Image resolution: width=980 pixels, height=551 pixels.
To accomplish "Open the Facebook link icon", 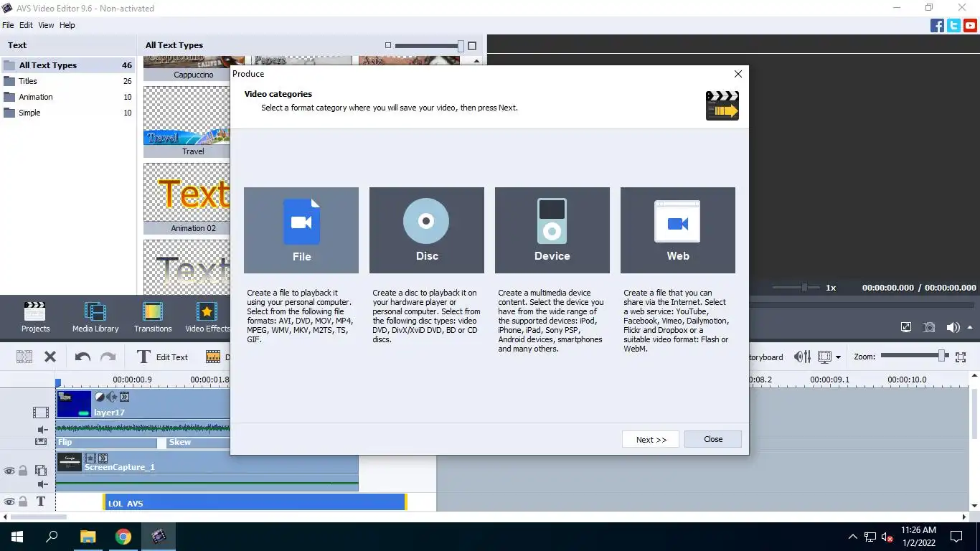I will click(x=937, y=26).
